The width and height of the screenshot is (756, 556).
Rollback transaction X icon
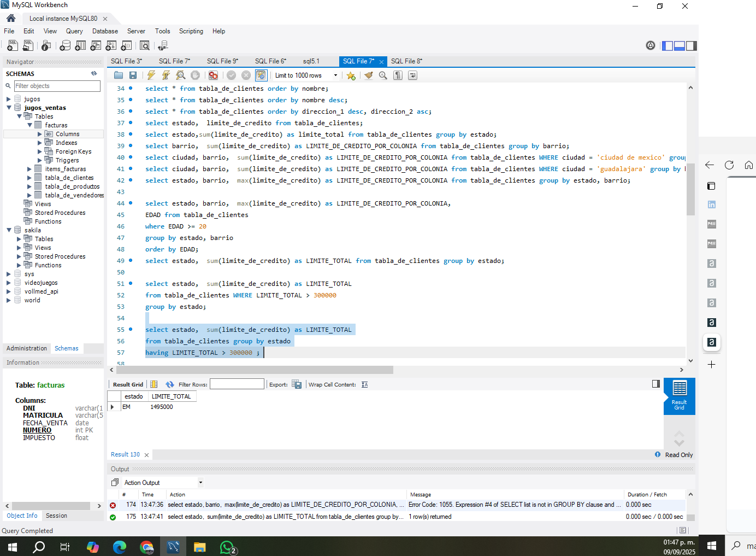[x=246, y=75]
